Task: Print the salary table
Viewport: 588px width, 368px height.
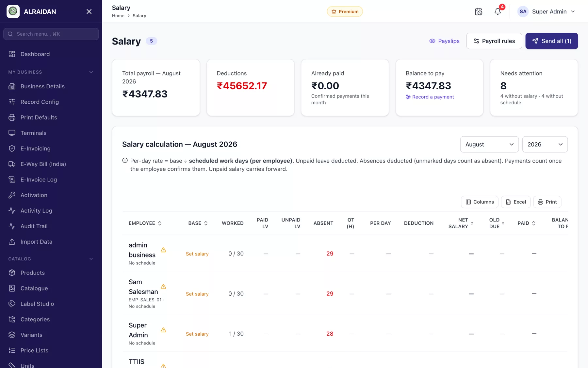Action: coord(547,202)
